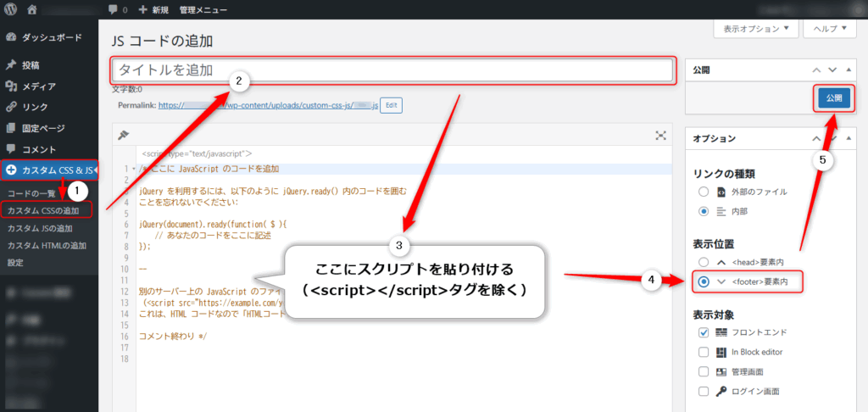
Task: Click the フロントエンド layout icon
Action: click(721, 332)
